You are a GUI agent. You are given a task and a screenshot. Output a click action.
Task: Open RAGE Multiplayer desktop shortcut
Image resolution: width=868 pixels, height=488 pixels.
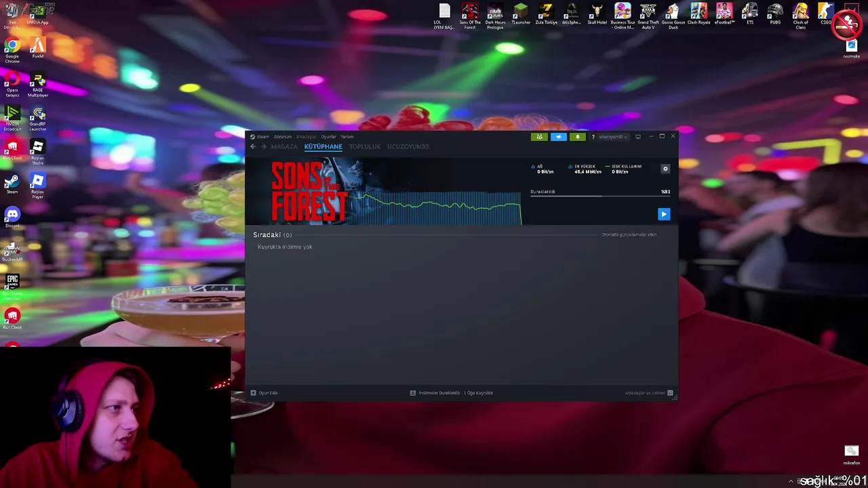point(37,85)
